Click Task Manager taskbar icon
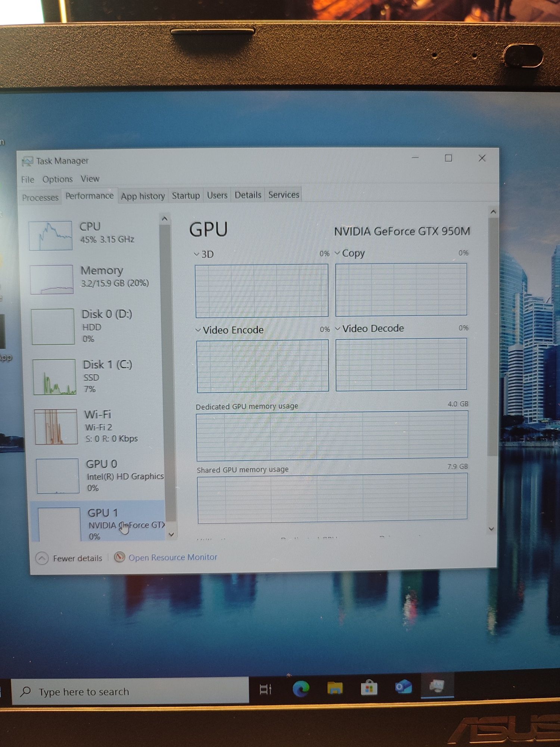 click(x=437, y=686)
